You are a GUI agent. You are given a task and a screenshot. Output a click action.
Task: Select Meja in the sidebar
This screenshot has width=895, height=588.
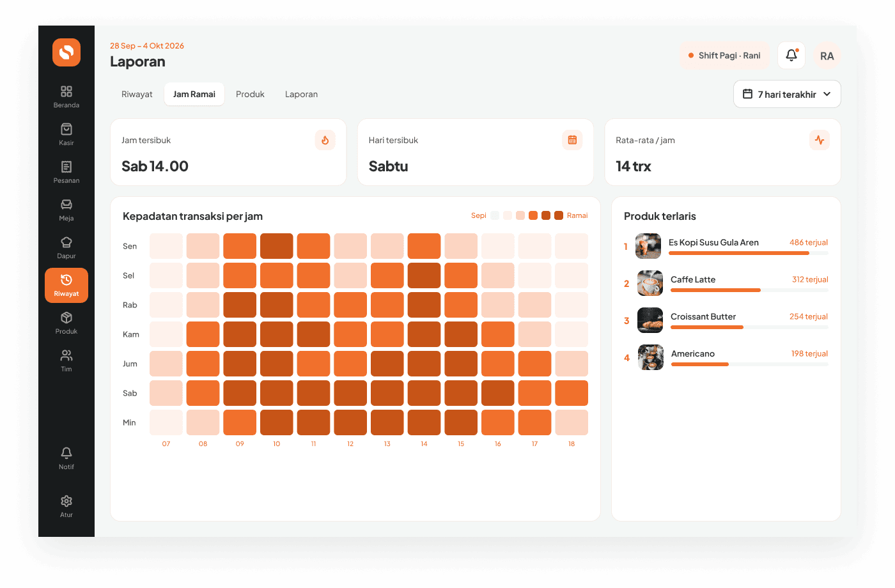pos(66,210)
